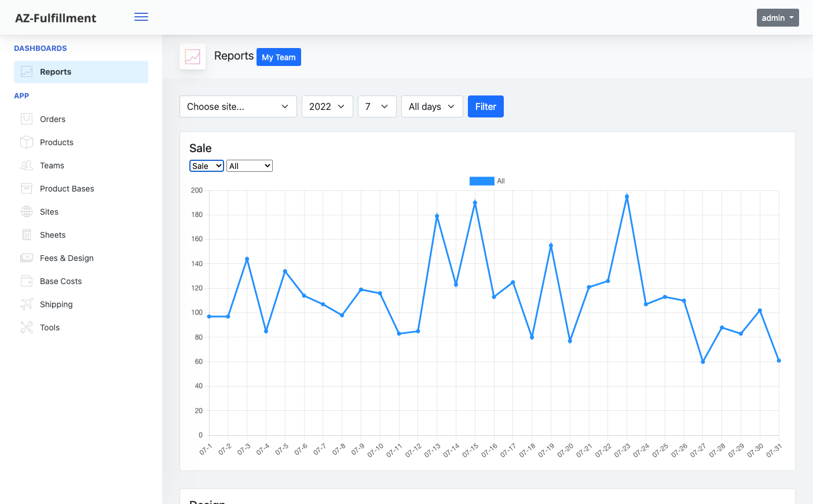Open the All days dropdown
Viewport: 813px width, 504px height.
click(432, 106)
